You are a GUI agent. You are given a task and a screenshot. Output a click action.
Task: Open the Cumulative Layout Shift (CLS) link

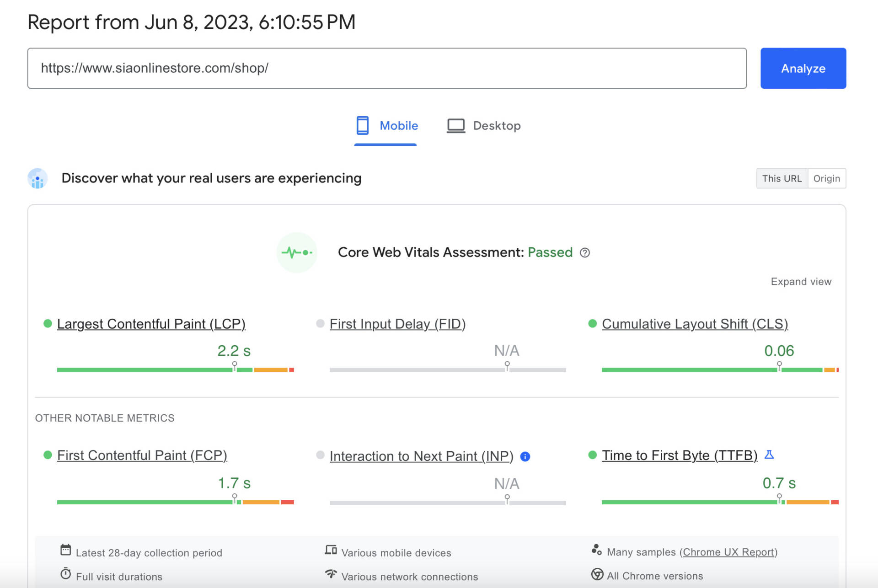pos(695,324)
